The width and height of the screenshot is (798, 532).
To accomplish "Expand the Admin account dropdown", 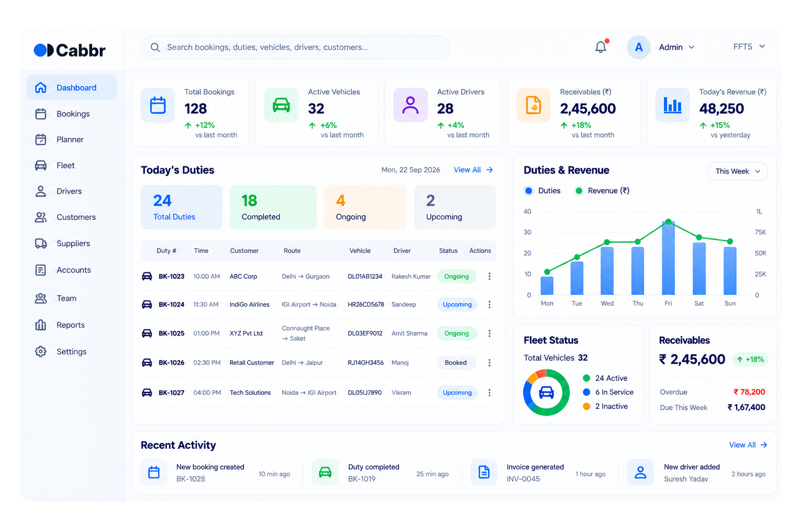I will [x=677, y=47].
